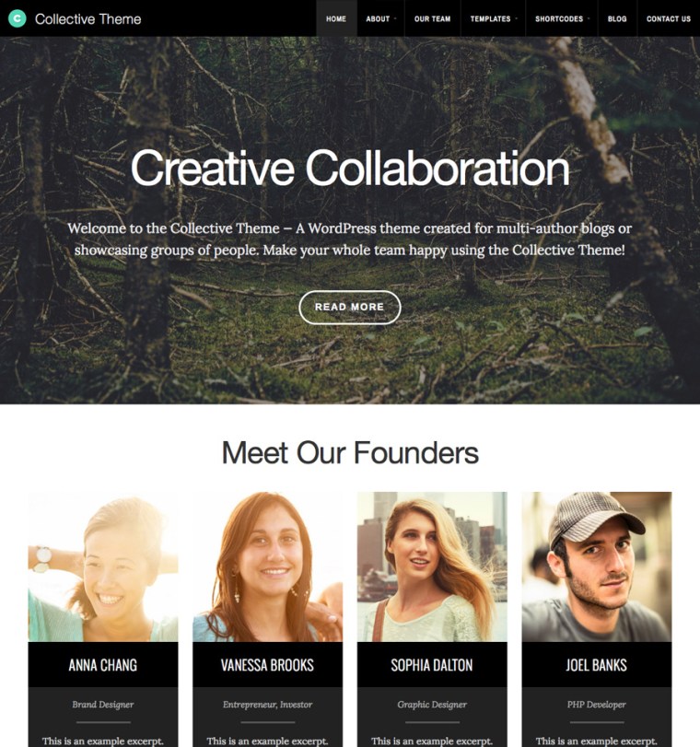Select the Sophia Dalton name heading
This screenshot has width=700, height=747.
(x=432, y=665)
